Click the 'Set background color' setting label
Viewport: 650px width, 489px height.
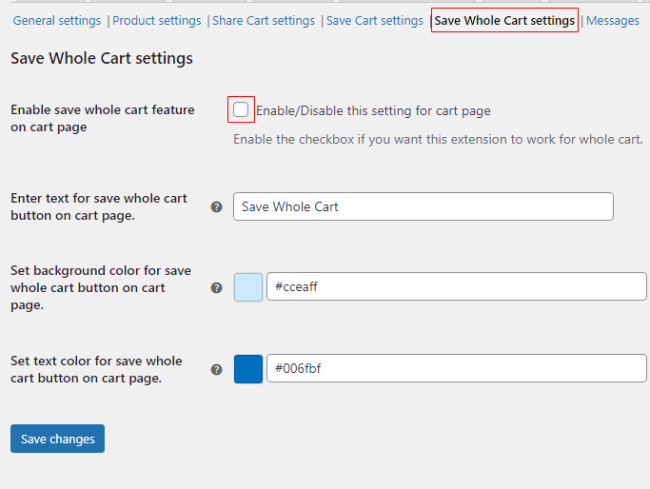click(x=100, y=287)
